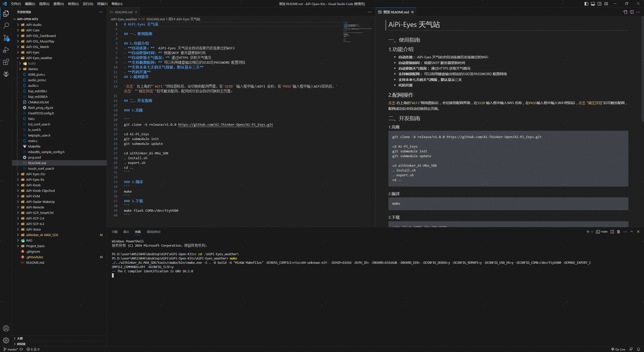
Task: Open main.c in the file tree
Action: [59, 141]
